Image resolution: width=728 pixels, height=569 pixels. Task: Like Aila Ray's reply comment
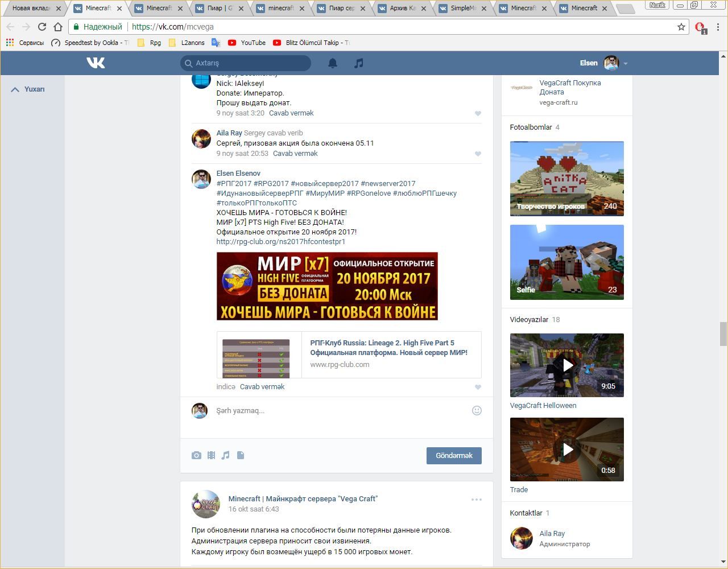click(478, 154)
